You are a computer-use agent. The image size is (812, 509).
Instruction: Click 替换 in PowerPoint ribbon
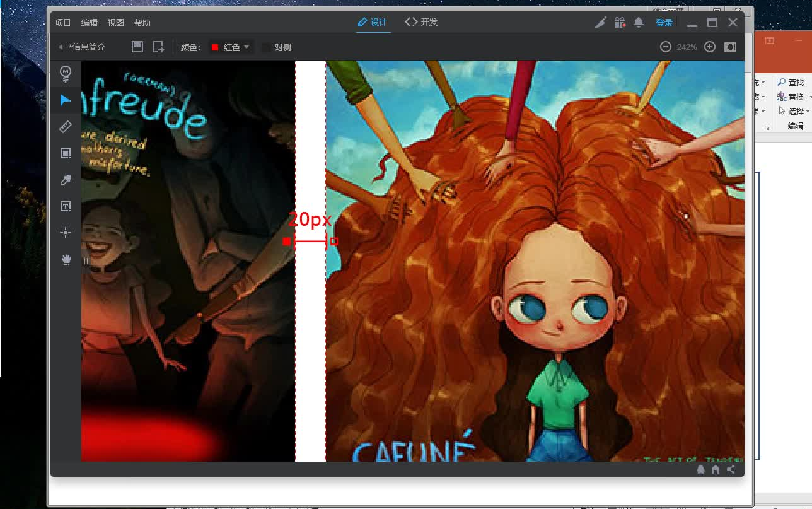pyautogui.click(x=791, y=97)
